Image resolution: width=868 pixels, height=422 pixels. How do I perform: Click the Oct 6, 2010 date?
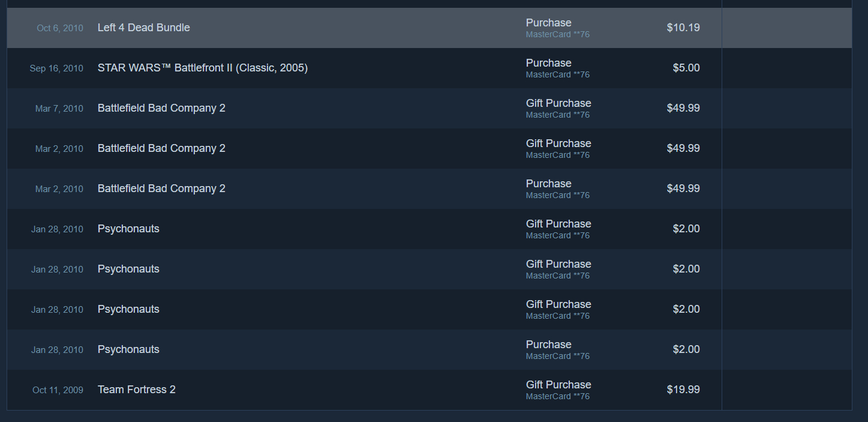pyautogui.click(x=60, y=28)
